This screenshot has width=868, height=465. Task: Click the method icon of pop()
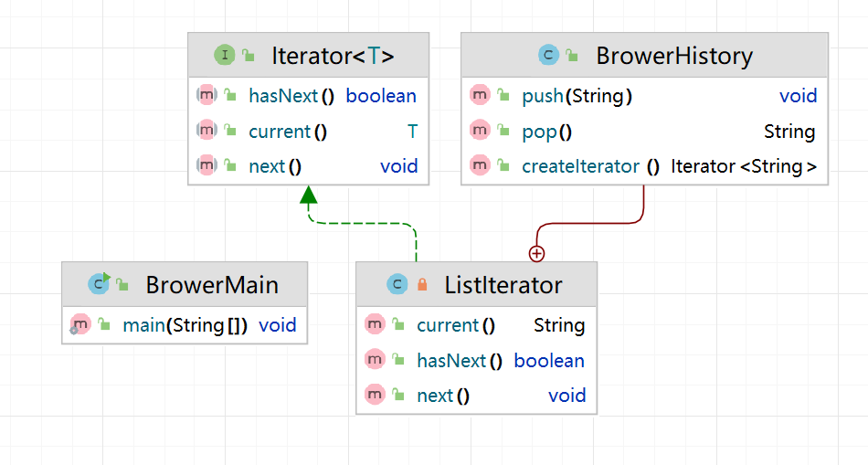pyautogui.click(x=480, y=131)
